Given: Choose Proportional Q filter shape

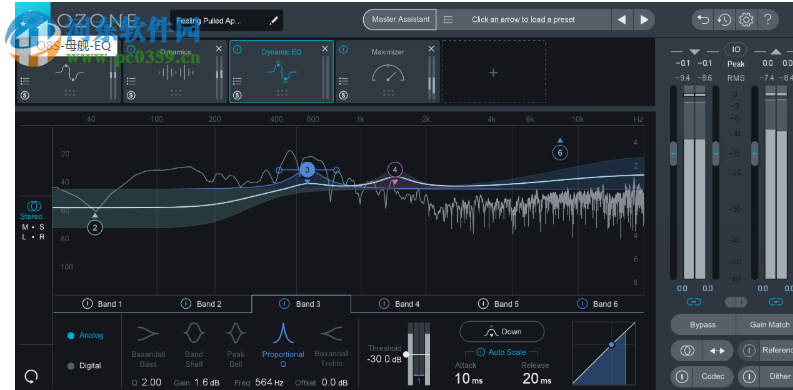Looking at the screenshot, I should point(283,345).
